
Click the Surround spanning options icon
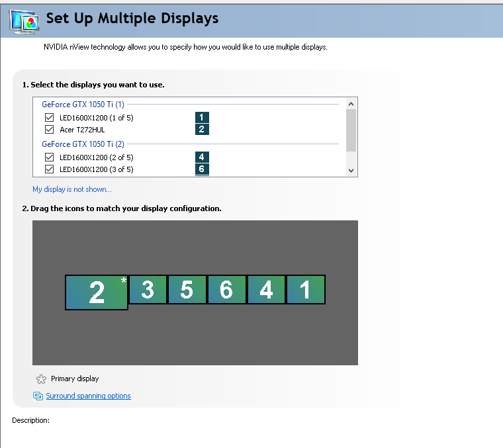point(38,396)
